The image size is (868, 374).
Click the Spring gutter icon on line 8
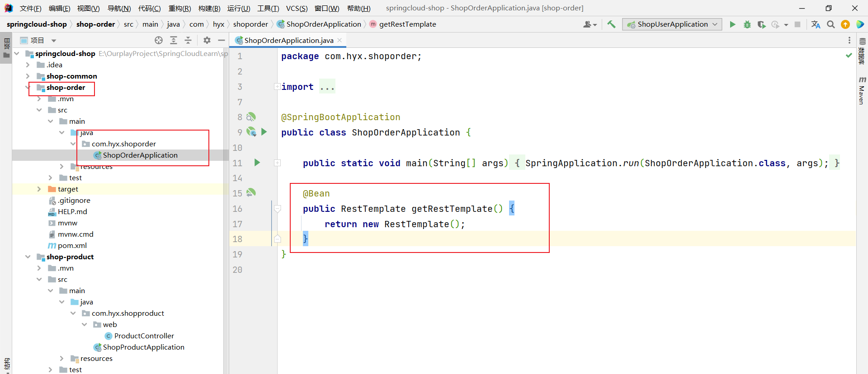[x=251, y=117]
